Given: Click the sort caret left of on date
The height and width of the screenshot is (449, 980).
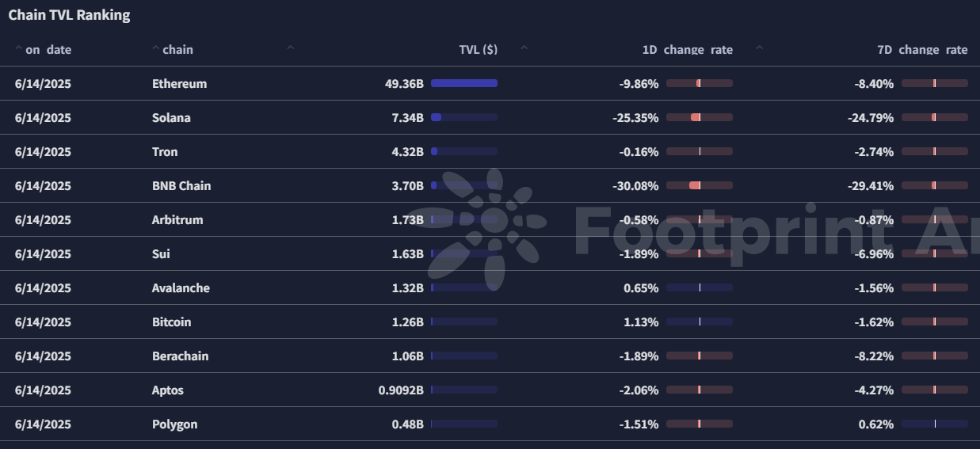Looking at the screenshot, I should pyautogui.click(x=18, y=48).
